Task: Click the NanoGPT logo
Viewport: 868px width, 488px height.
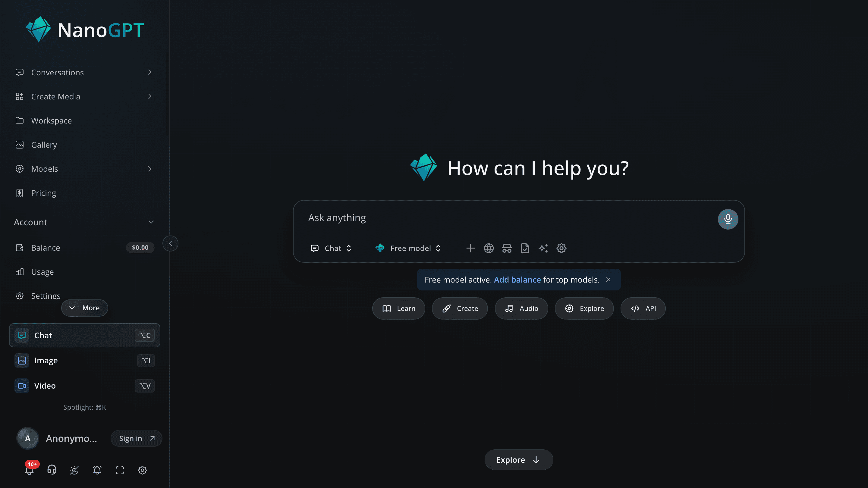Action: 85,30
